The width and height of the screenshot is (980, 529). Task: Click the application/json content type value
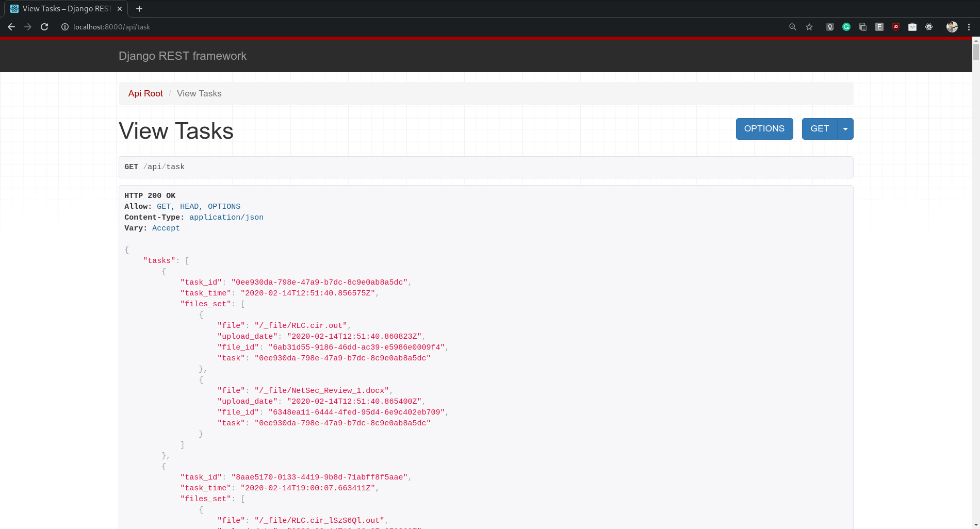click(226, 218)
